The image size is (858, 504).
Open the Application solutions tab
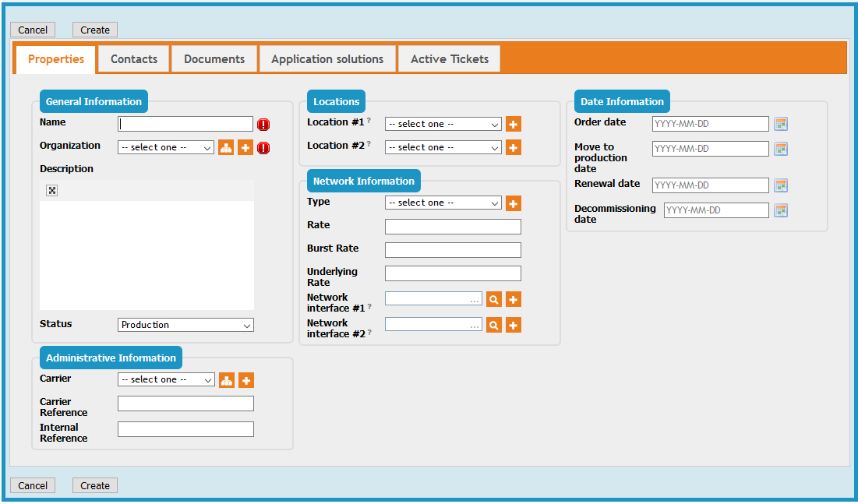[327, 59]
